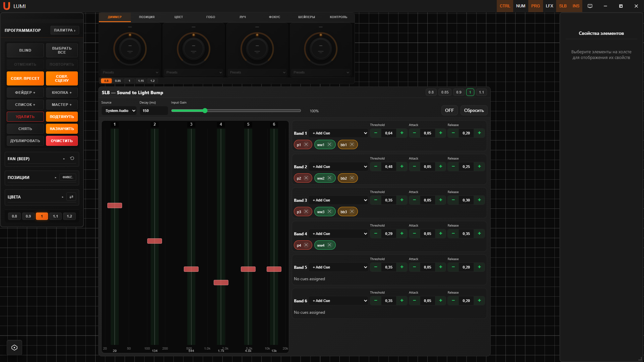Image resolution: width=644 pixels, height=362 pixels.
Task: Toggle the SLB indicator in title bar
Action: (x=563, y=6)
